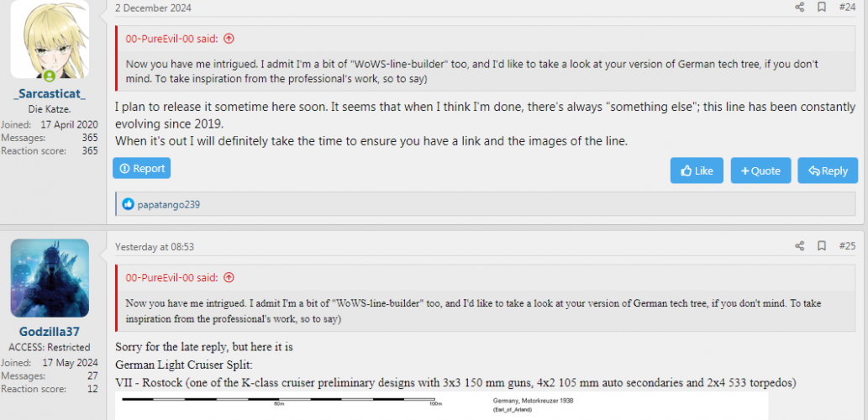
Task: Click the 2 December 2024 timestamp
Action: tap(153, 8)
